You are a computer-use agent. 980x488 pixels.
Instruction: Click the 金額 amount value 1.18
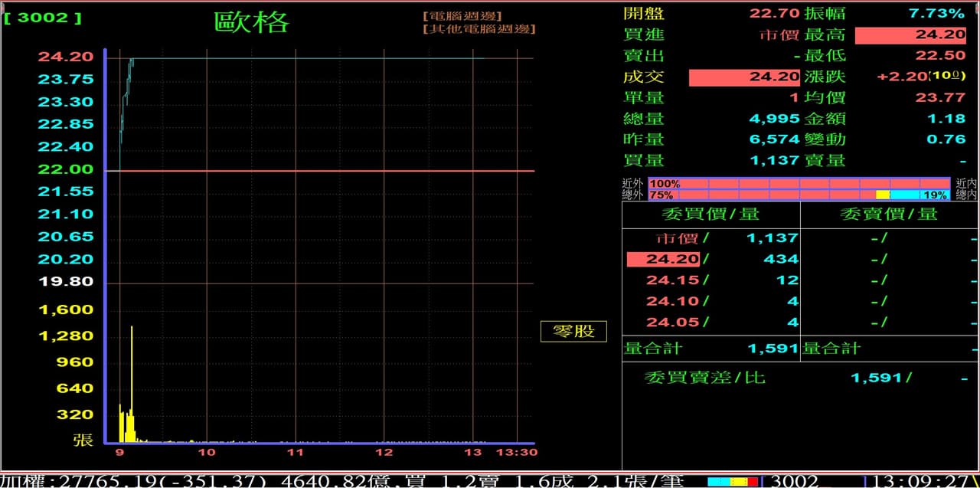946,119
